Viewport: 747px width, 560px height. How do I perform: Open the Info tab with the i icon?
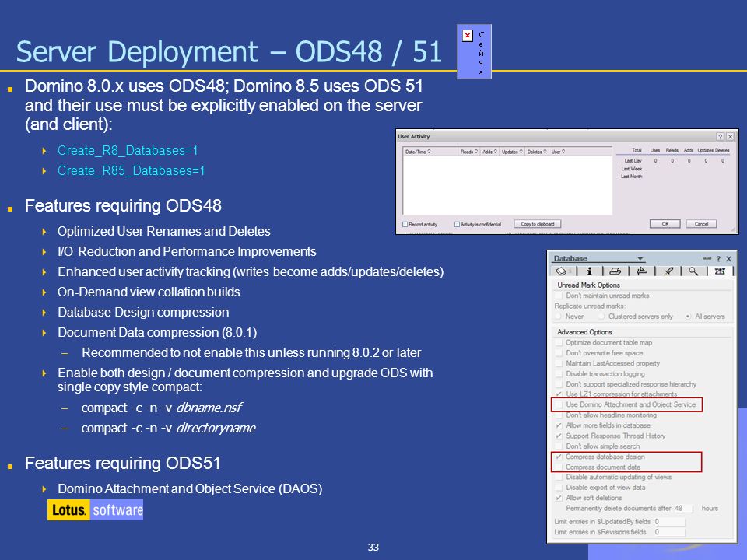pos(589,271)
